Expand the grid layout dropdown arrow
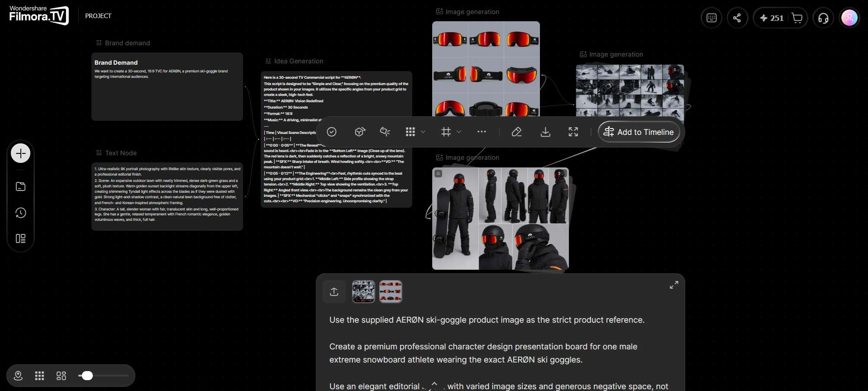 point(423,132)
